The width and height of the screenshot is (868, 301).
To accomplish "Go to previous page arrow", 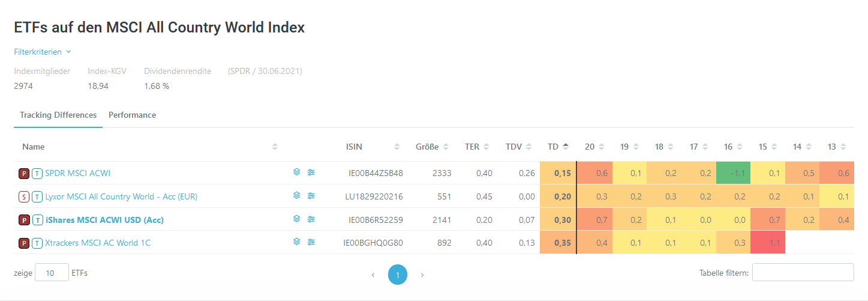I will point(373,275).
